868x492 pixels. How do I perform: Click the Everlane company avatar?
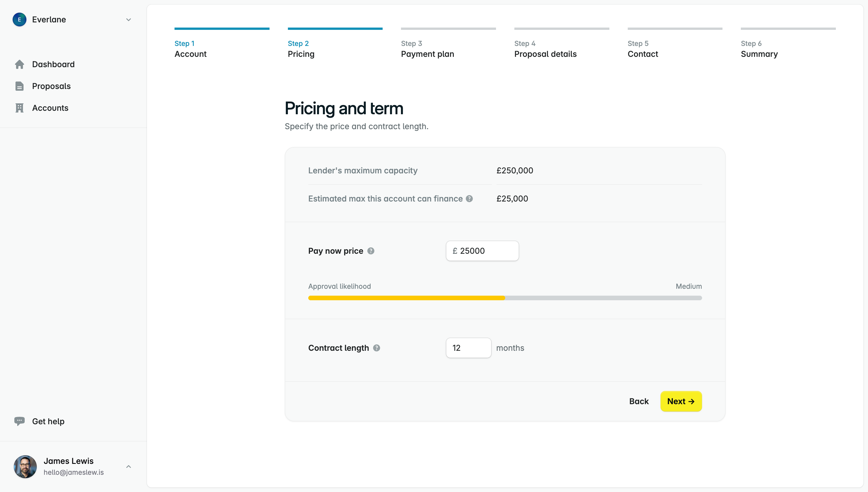tap(19, 19)
